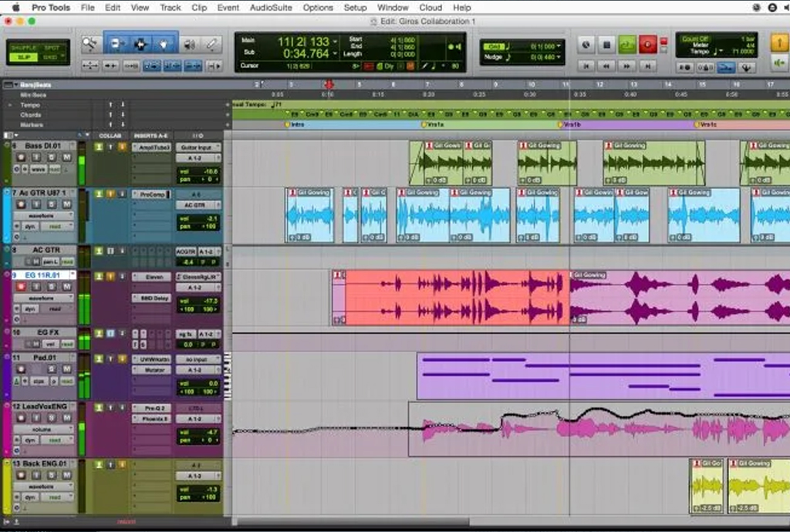Click the green loop Play button
Viewport: 790px width, 532px height.
[x=626, y=45]
